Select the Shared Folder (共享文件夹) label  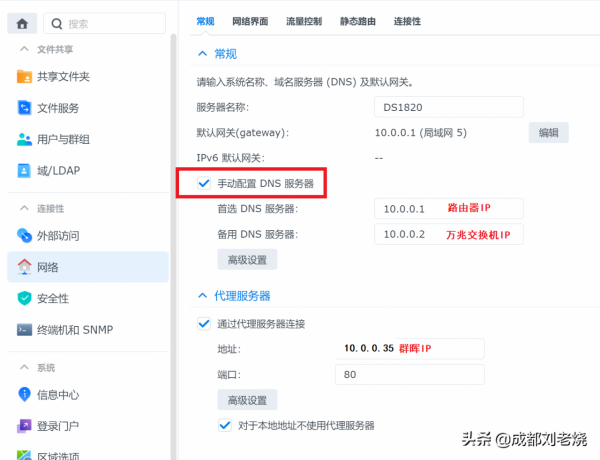point(63,77)
